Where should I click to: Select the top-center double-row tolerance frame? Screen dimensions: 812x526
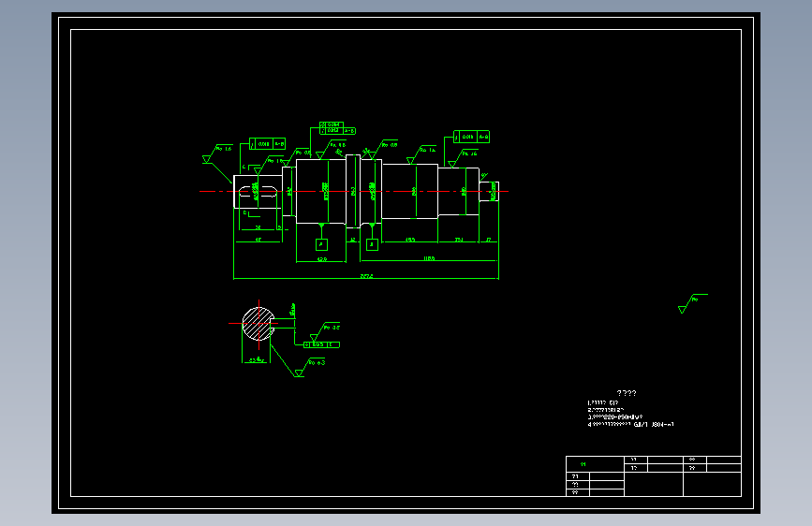click(337, 128)
